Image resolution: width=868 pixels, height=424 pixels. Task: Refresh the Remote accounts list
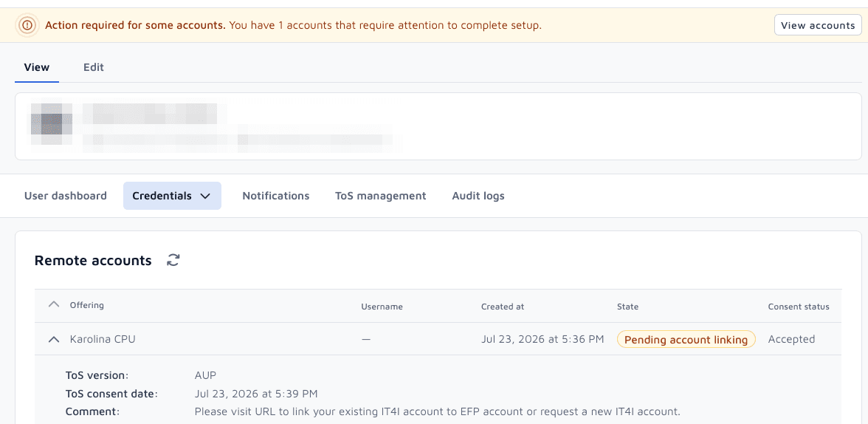coord(173,260)
